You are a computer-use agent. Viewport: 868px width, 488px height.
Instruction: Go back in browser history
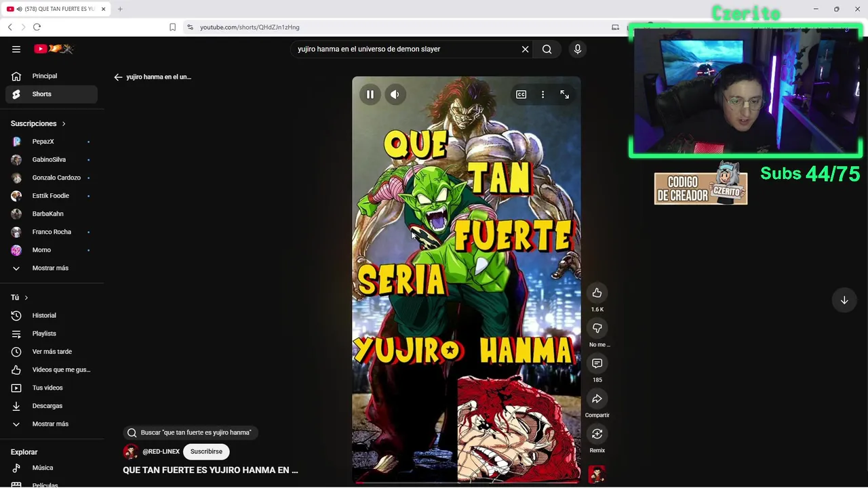10,27
